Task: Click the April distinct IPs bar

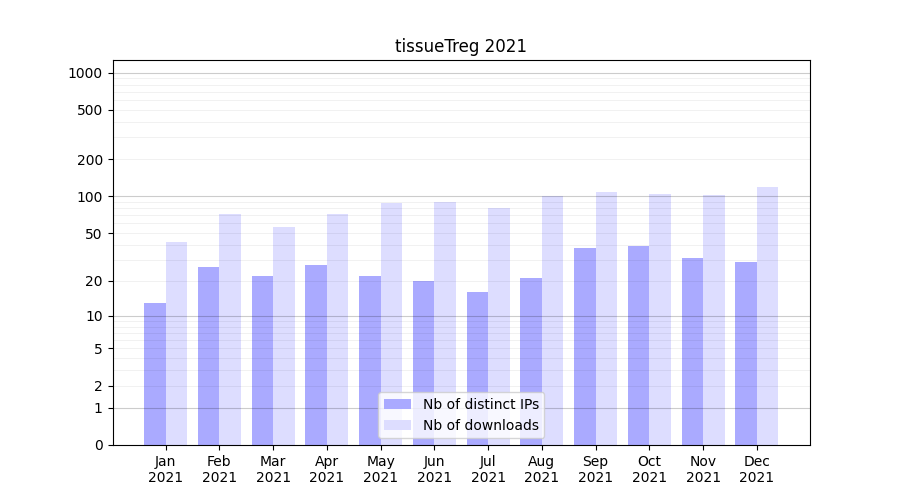Action: click(x=316, y=355)
